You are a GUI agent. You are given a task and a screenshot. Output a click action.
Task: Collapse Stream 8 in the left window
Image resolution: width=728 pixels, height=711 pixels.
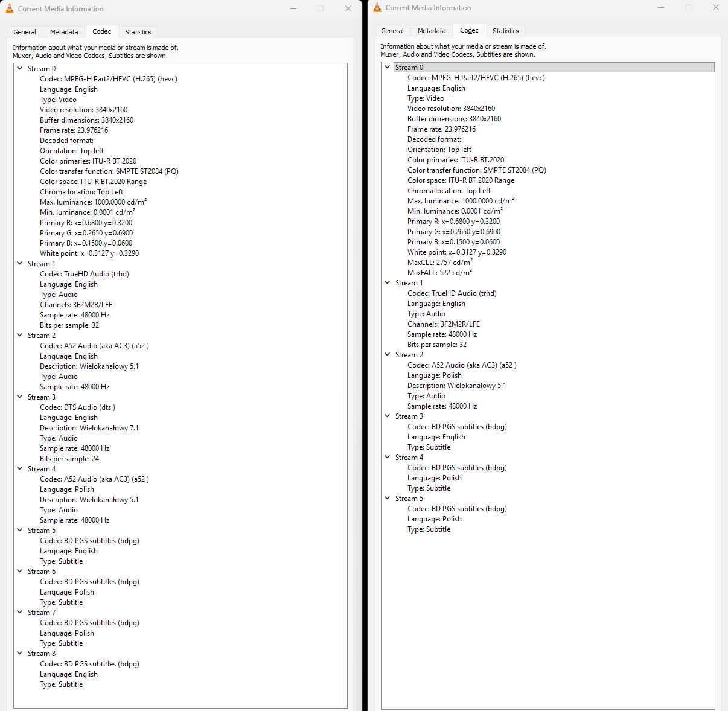[x=20, y=653]
